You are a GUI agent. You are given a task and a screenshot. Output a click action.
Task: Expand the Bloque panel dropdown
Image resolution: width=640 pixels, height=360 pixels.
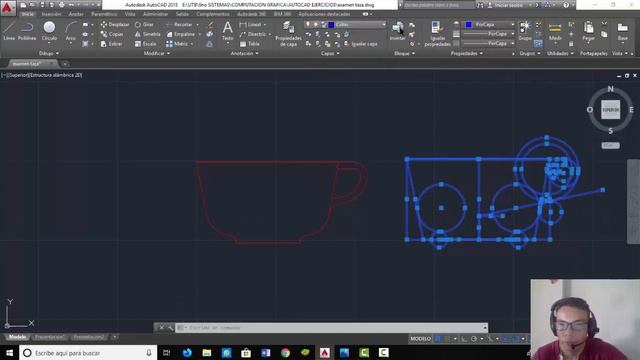click(404, 53)
